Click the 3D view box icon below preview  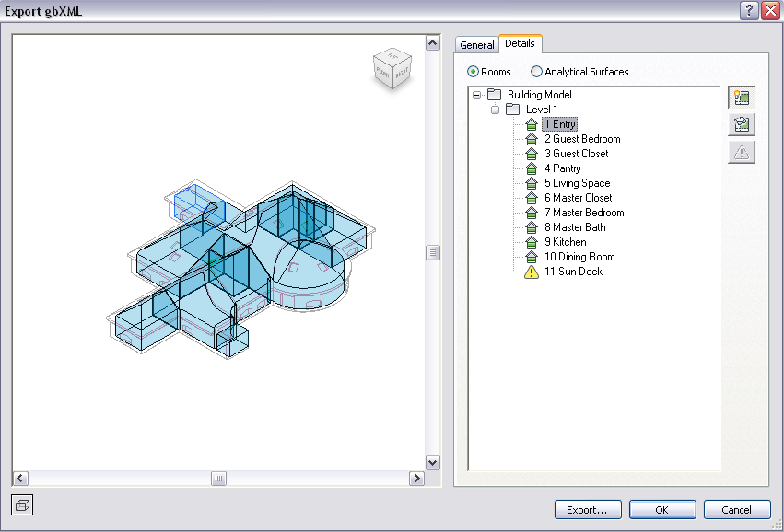(22, 505)
